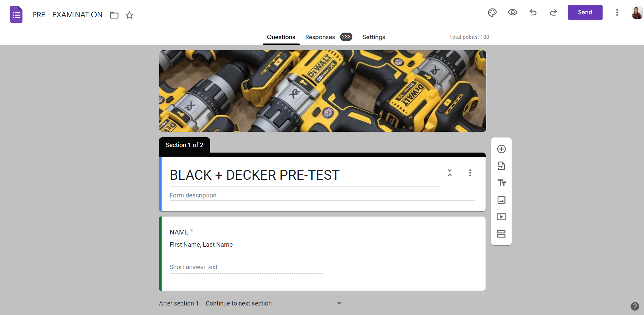Open the three-dot more options menu beside Send
The image size is (644, 315).
617,13
